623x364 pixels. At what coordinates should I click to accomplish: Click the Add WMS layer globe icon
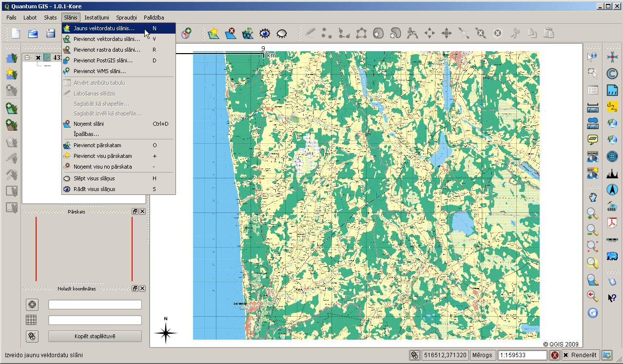click(186, 33)
